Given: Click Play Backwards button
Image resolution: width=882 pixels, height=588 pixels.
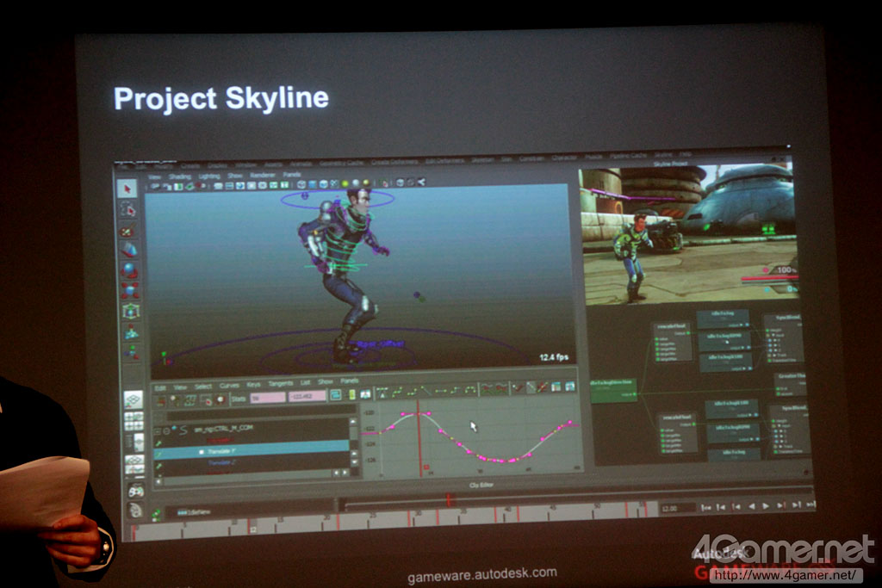Looking at the screenshot, I should 751,506.
